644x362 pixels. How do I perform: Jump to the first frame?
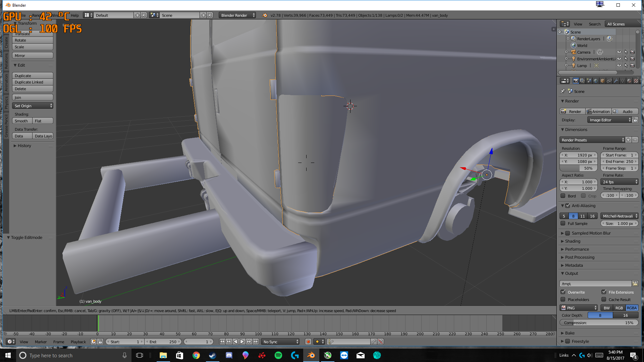[x=222, y=342]
